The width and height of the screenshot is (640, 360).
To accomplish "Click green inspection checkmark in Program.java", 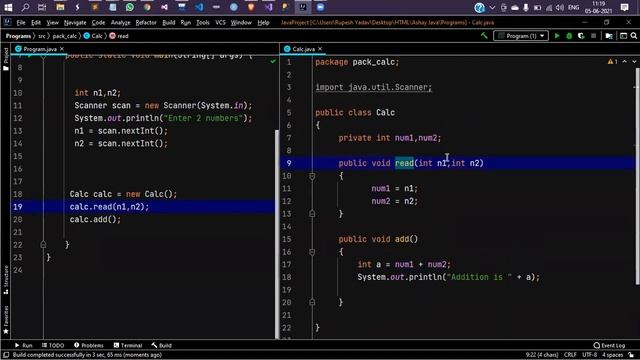I will pos(273,61).
